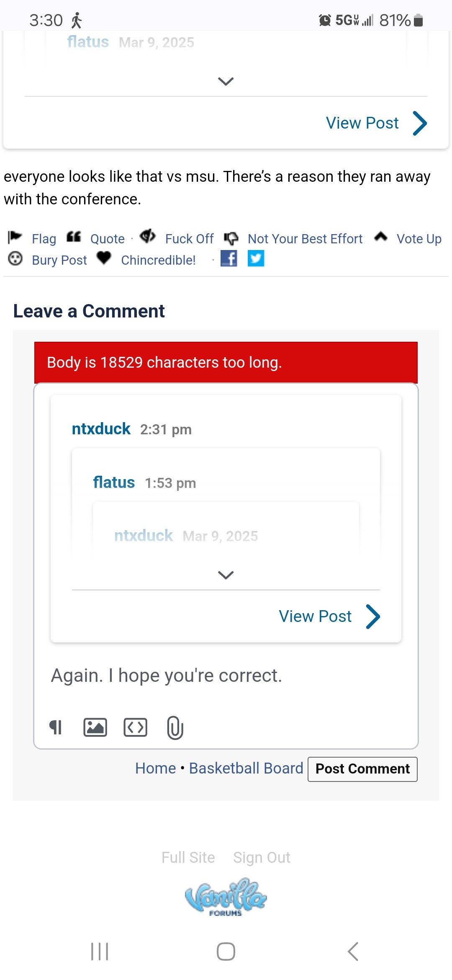The width and height of the screenshot is (452, 980).
Task: Expand the collapsed flatus quote
Action: [226, 81]
